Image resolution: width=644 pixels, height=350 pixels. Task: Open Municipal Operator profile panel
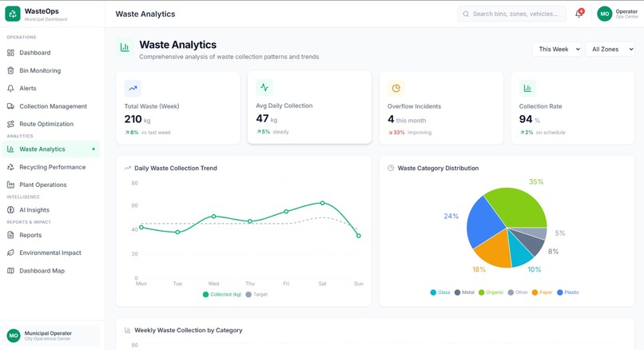click(x=51, y=336)
